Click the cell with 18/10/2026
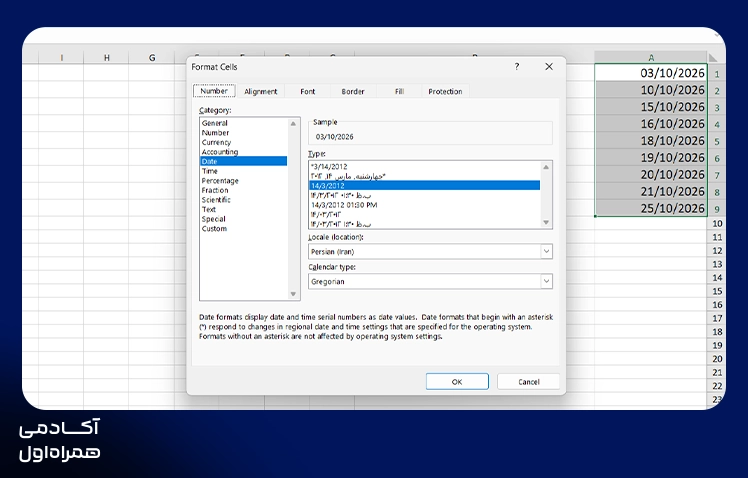 pyautogui.click(x=651, y=141)
